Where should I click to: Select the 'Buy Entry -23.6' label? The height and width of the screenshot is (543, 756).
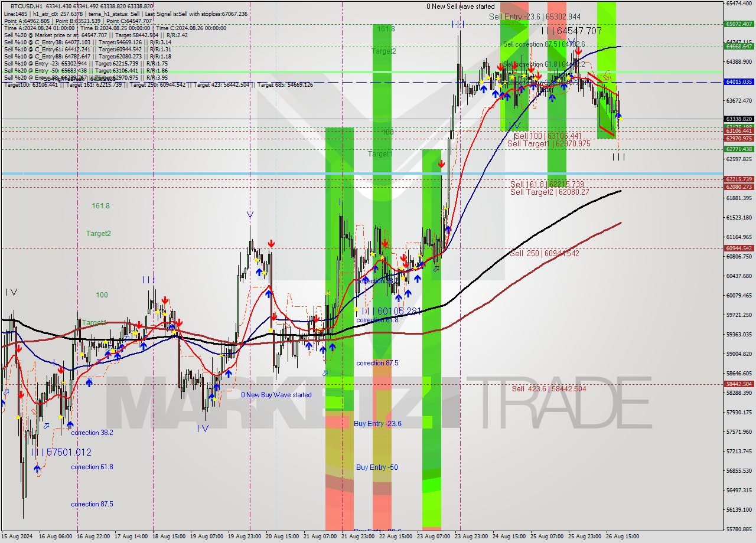point(377,424)
